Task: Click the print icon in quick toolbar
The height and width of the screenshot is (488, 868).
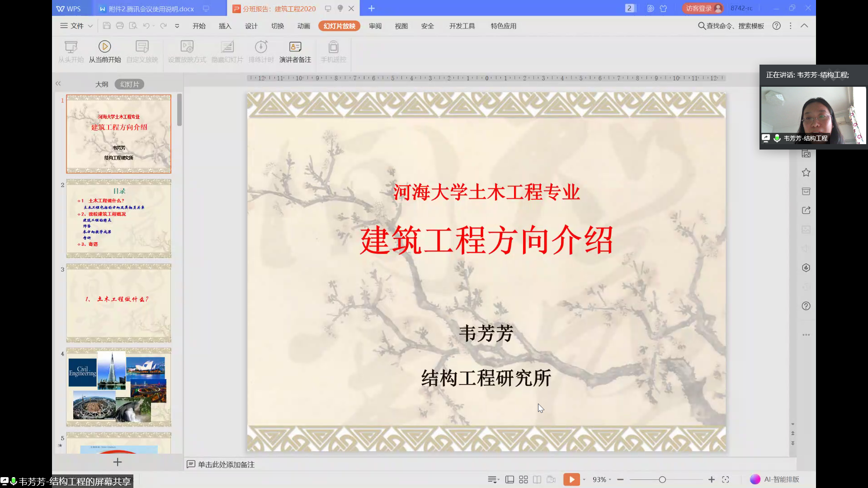Action: 120,26
